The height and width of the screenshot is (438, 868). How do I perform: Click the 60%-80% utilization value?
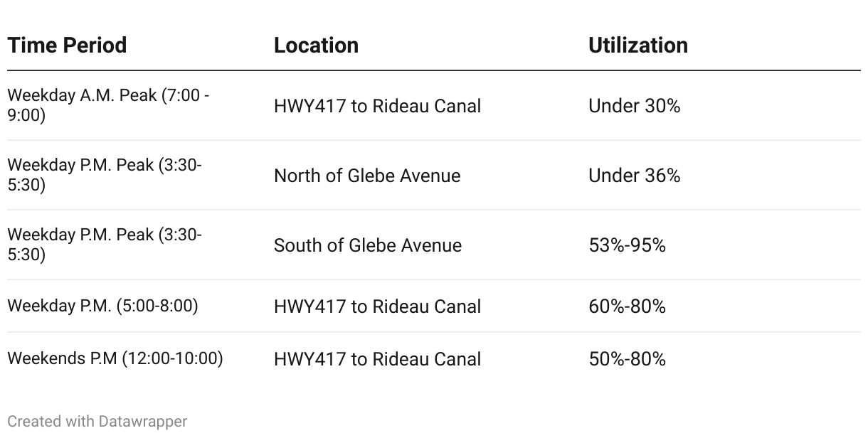tap(628, 306)
